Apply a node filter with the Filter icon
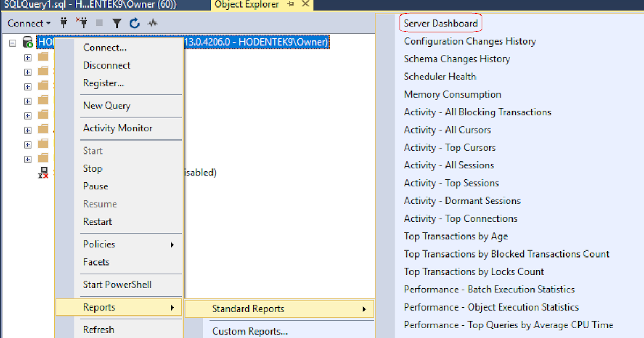The image size is (644, 338). [116, 23]
